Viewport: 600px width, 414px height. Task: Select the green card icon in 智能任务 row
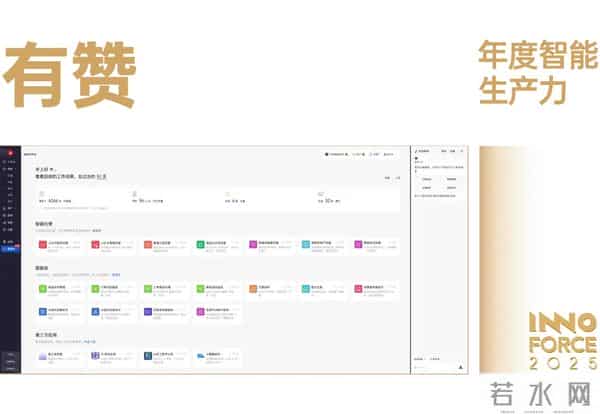pyautogui.click(x=200, y=243)
